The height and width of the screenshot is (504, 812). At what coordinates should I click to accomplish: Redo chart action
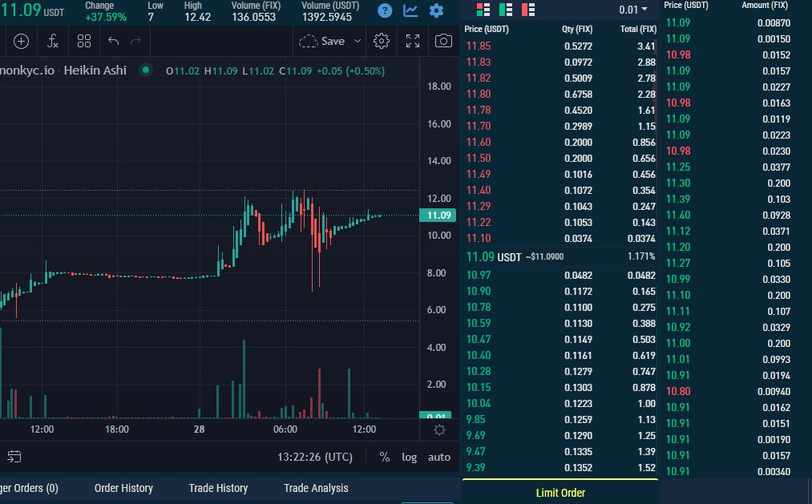(135, 41)
